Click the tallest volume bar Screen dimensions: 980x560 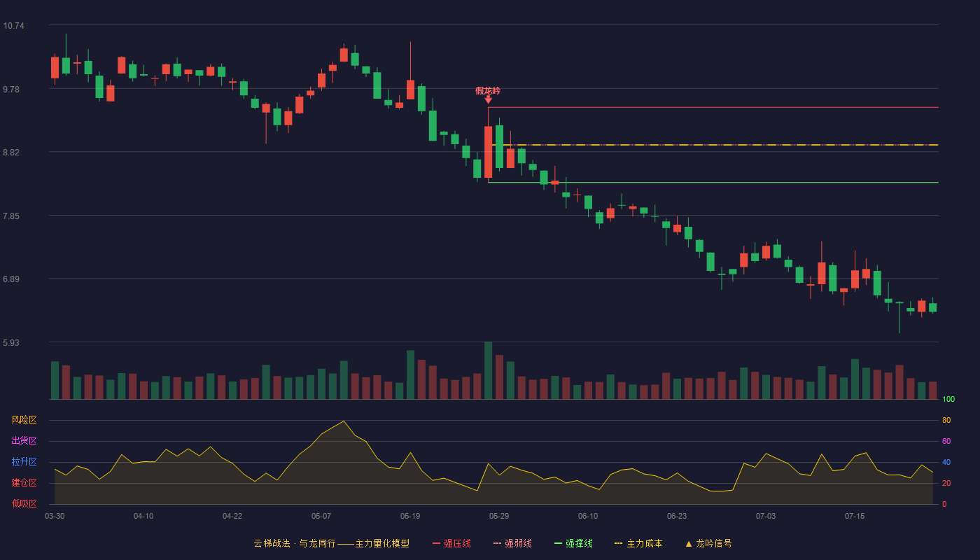click(488, 370)
